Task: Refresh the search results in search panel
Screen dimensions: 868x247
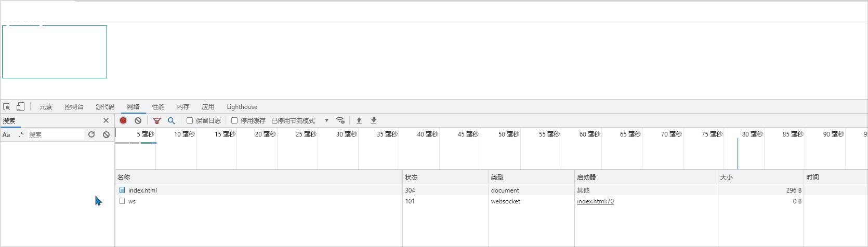Action: coord(91,134)
